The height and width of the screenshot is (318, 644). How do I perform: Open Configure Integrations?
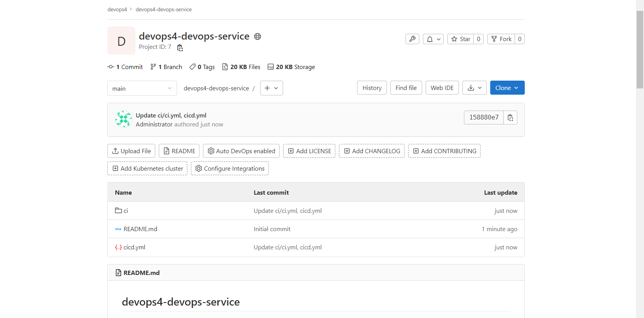click(x=230, y=169)
